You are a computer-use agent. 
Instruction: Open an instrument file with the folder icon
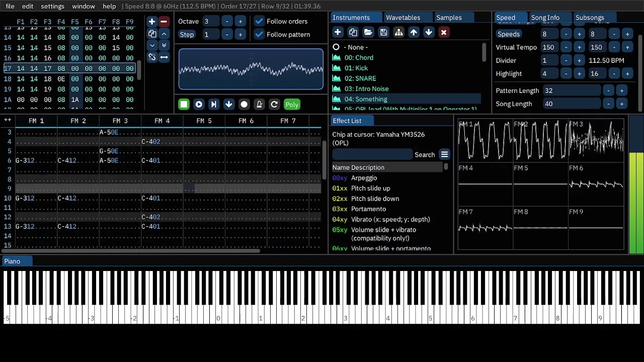point(368,32)
